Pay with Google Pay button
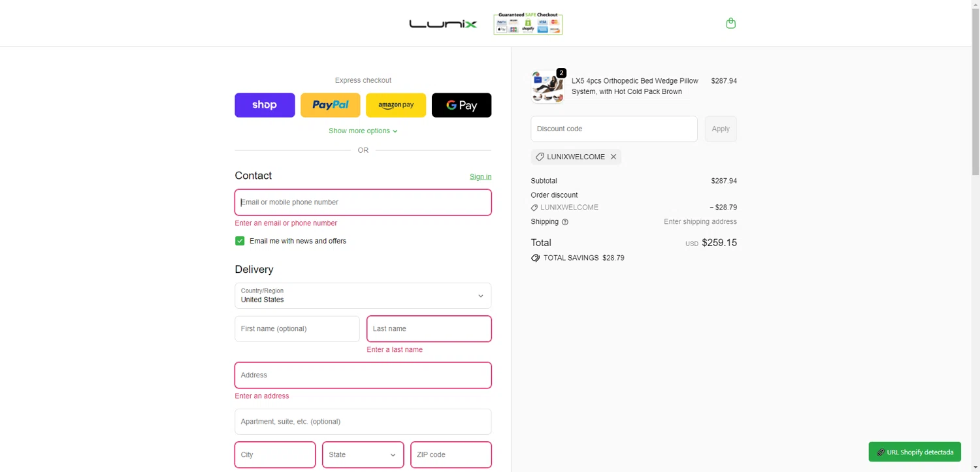 461,105
